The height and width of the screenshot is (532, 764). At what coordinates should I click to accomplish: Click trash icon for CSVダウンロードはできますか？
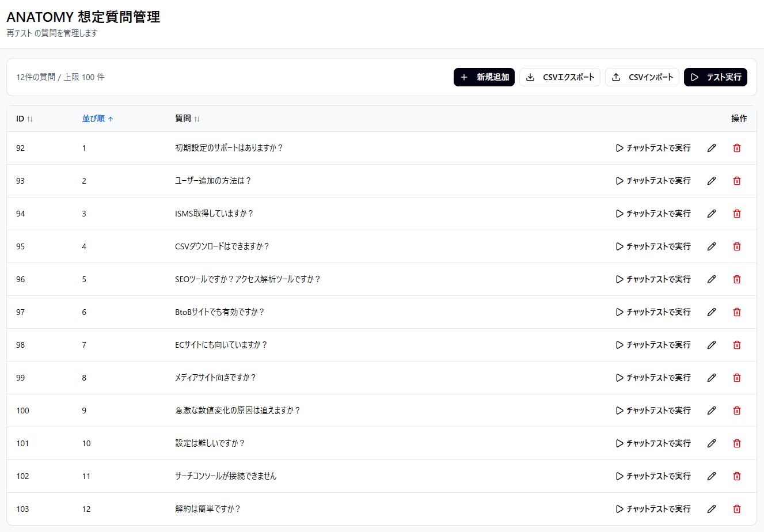[x=737, y=246]
